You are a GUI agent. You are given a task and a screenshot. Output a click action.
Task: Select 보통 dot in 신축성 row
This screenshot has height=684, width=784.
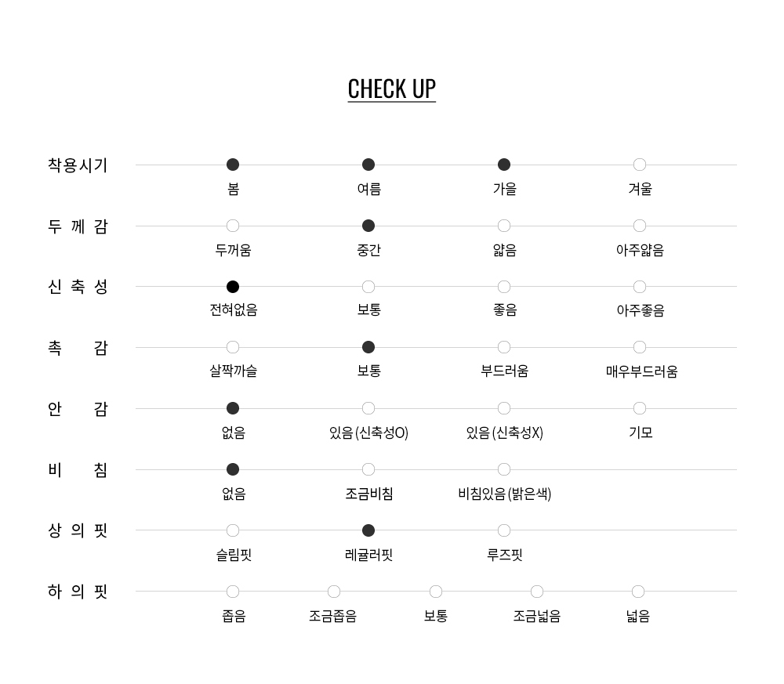coord(368,287)
